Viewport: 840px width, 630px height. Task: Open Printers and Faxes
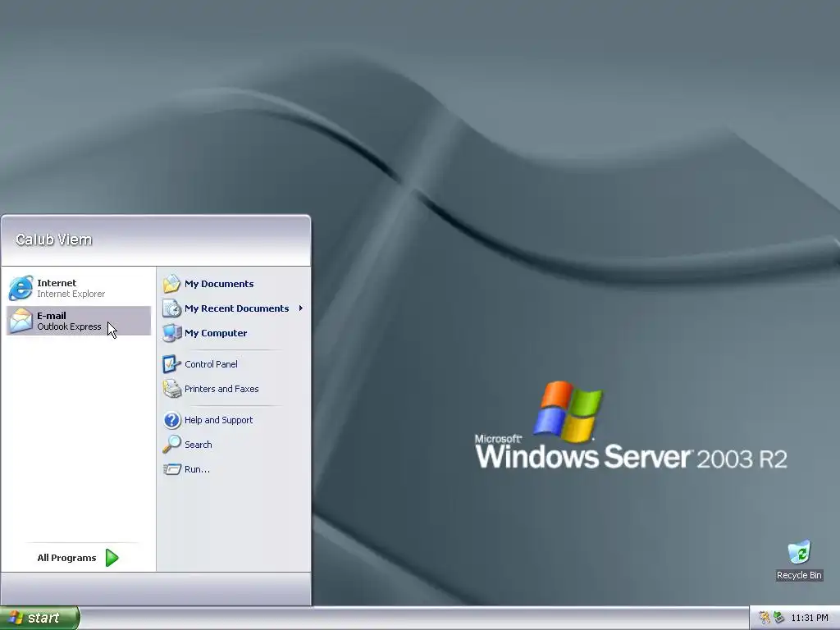pyautogui.click(x=233, y=389)
